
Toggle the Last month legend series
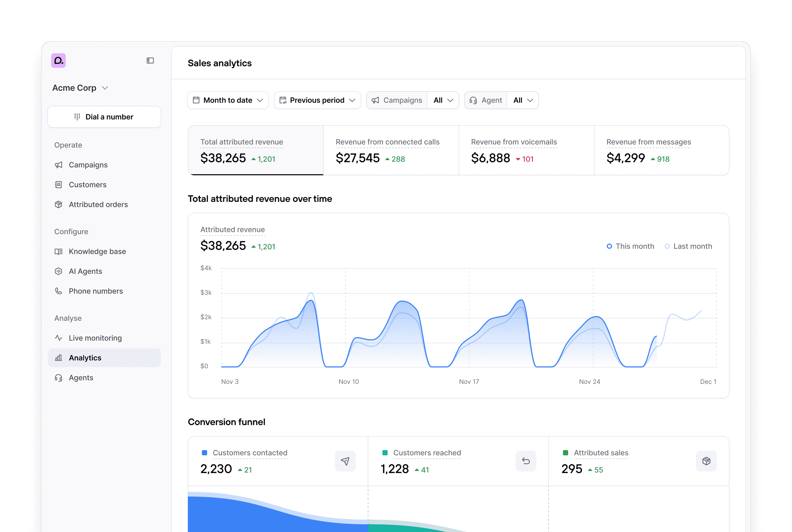coord(688,246)
